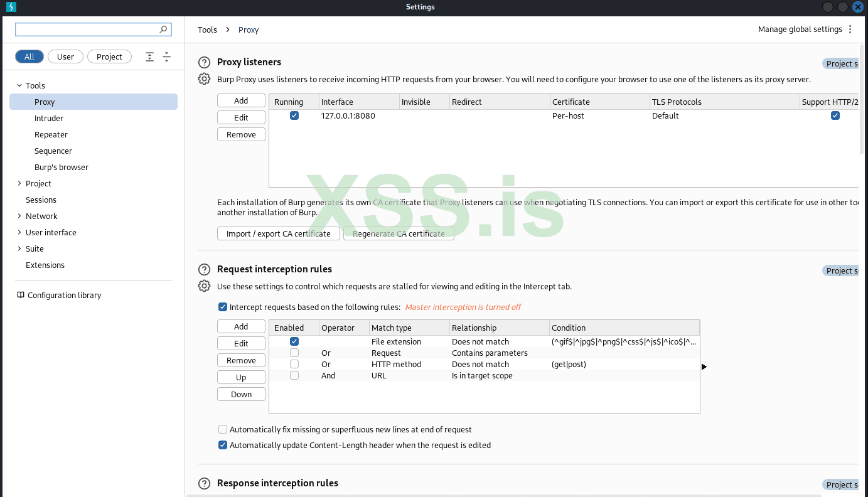Viewport: 868px width, 497px height.
Task: Click the help icon for Request interception rules
Action: 204,269
